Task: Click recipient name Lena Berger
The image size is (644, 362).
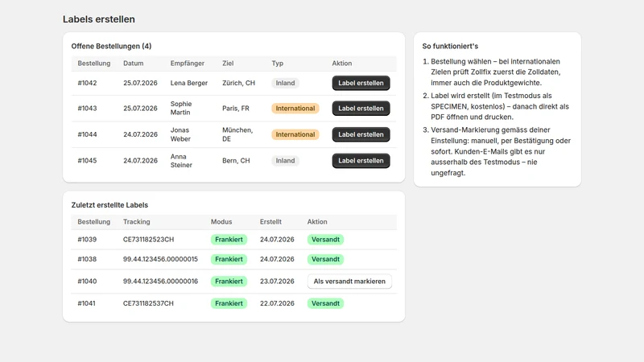Action: pyautogui.click(x=189, y=83)
